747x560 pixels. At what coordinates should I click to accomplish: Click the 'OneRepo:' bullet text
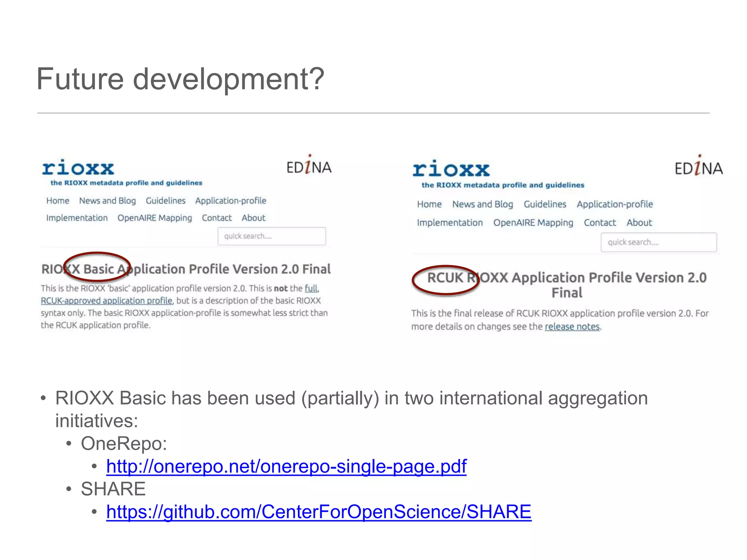124,444
